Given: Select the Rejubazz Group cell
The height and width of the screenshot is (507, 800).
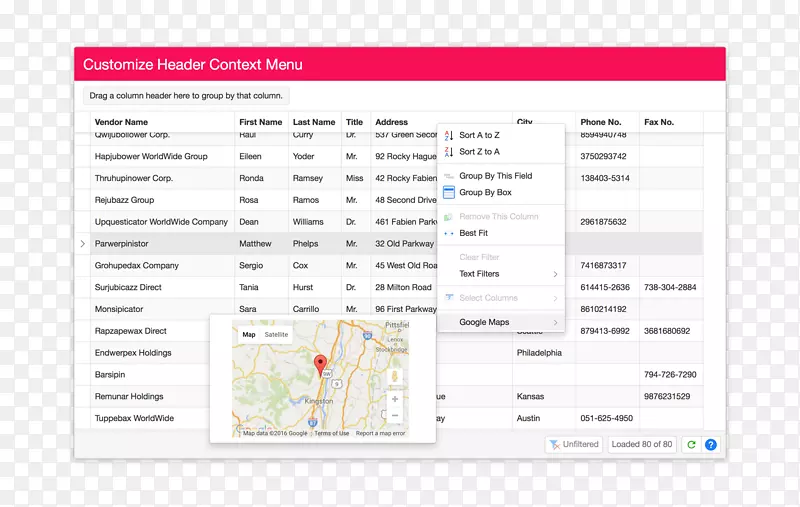Looking at the screenshot, I should coord(162,200).
